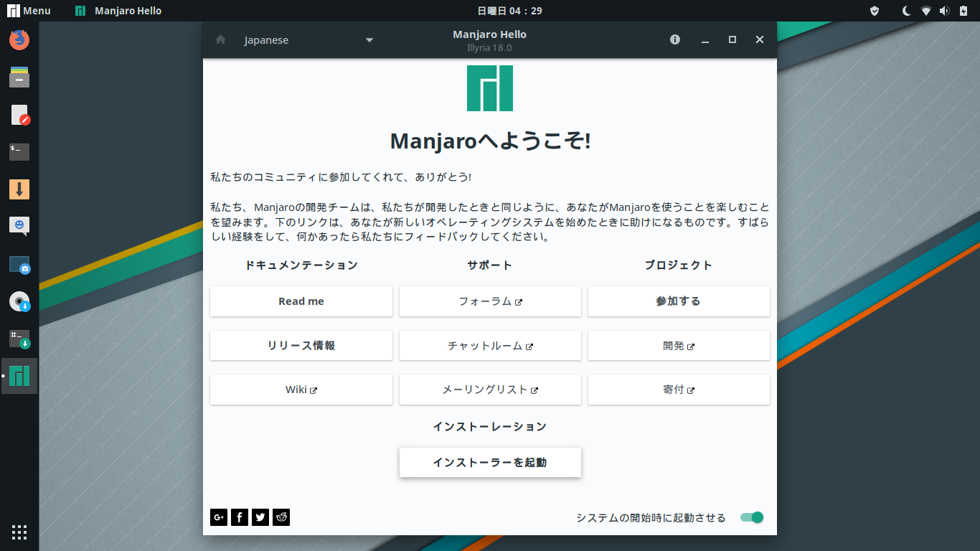Open Firefox from the dock

point(19,39)
